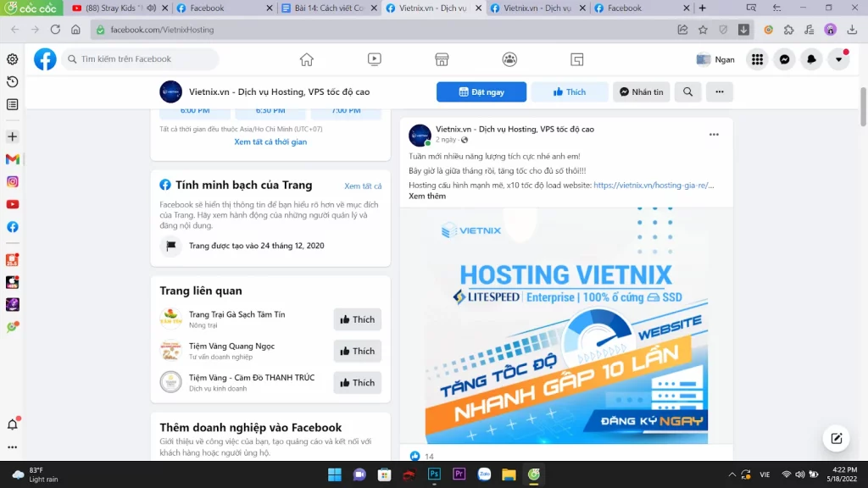Switch to the Bài 14: Cách viết tab
The image size is (868, 488).
329,8
